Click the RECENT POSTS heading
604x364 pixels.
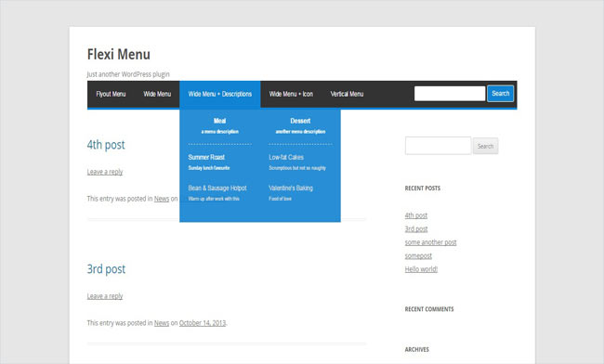pyautogui.click(x=423, y=188)
